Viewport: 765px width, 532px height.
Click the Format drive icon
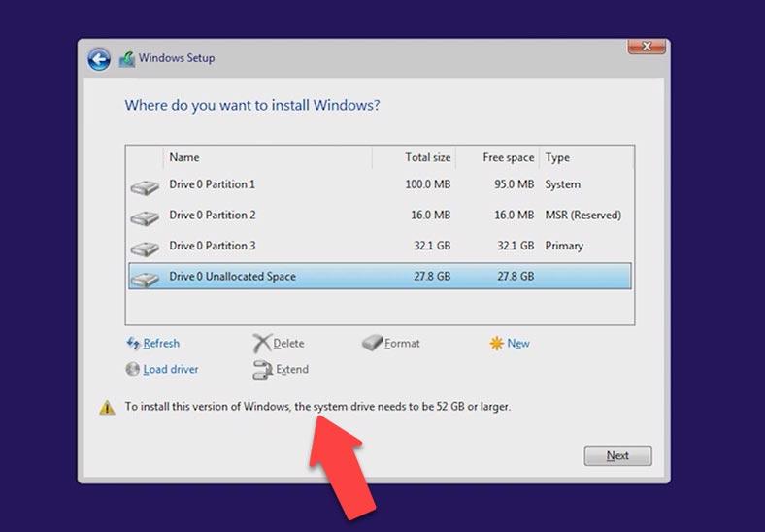(372, 343)
